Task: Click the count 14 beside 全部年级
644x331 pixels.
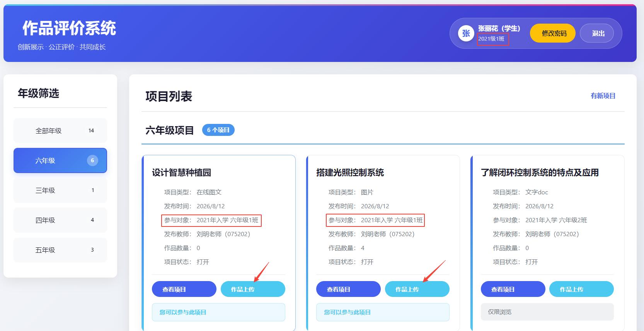Action: (91, 130)
